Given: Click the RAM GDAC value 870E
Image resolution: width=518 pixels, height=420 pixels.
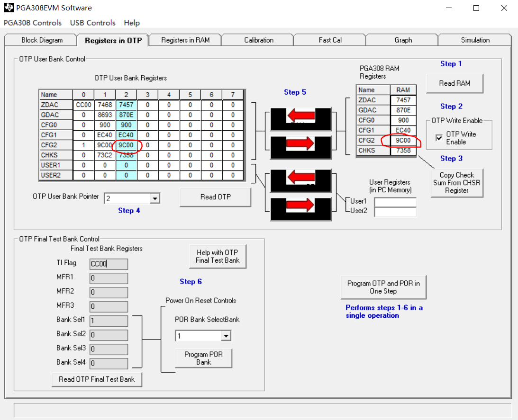Looking at the screenshot, I should click(403, 110).
